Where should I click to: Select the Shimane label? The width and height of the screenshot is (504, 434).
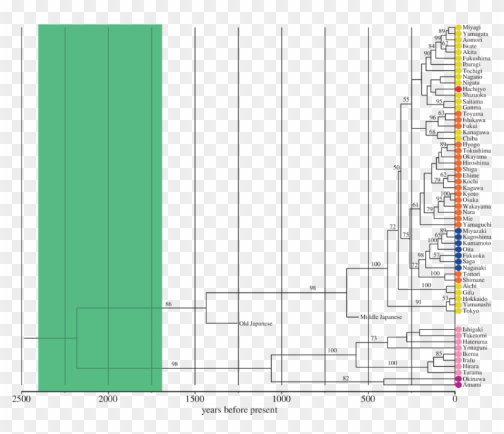point(473,280)
